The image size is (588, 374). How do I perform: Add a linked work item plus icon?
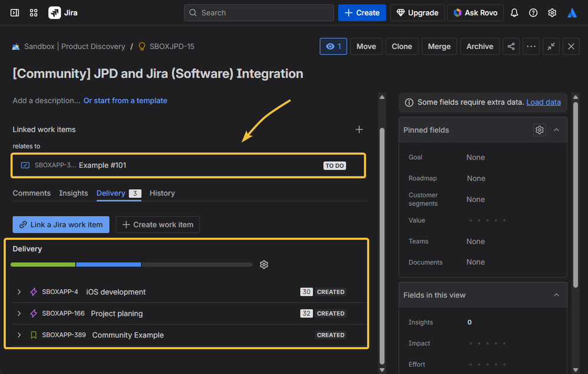[359, 130]
